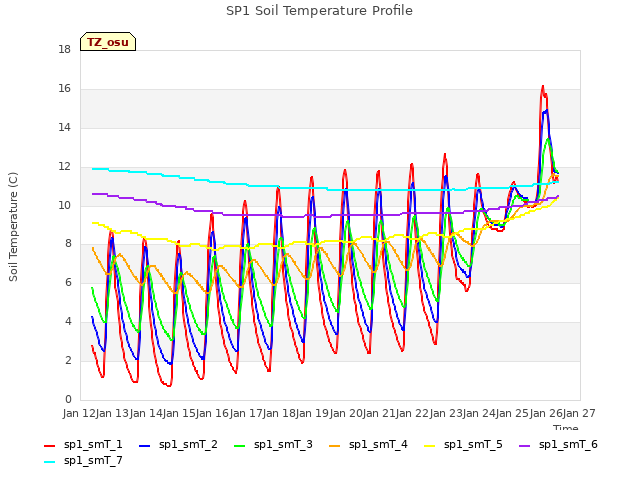Screen dimensions: 640x480
Task: Toggle the sp1_smT_2 legend entry
Action: point(178,444)
